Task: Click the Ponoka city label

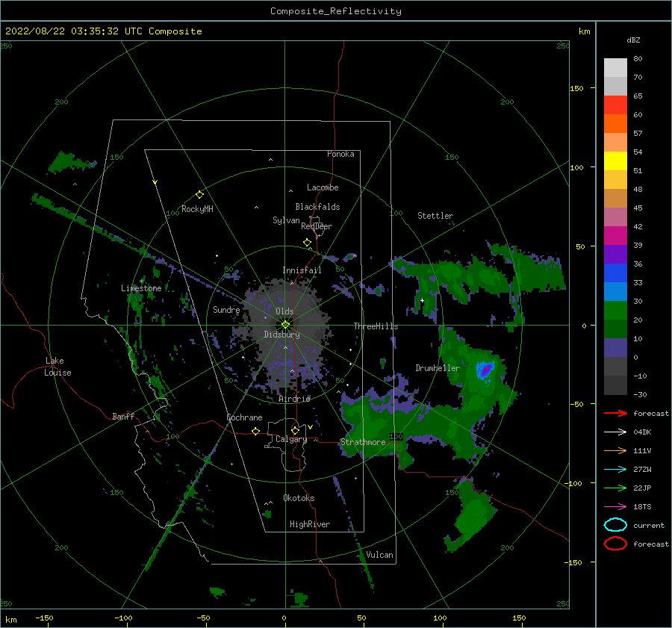Action: pos(340,154)
